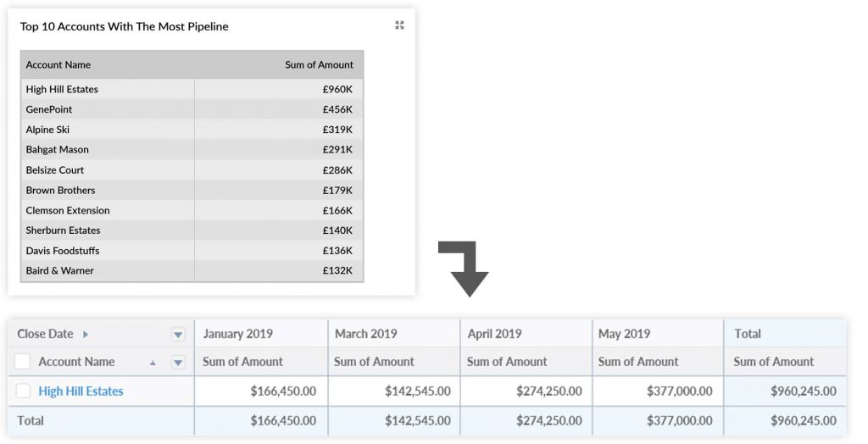This screenshot has width=868, height=444.
Task: Click the Account Name sort ascending arrow
Action: (153, 363)
